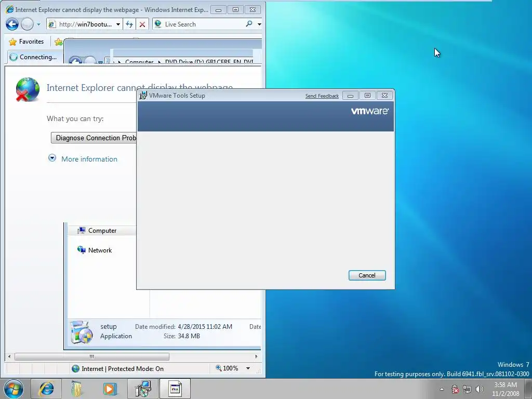532x399 pixels.
Task: Close the VMware Tools Setup window
Action: point(385,96)
